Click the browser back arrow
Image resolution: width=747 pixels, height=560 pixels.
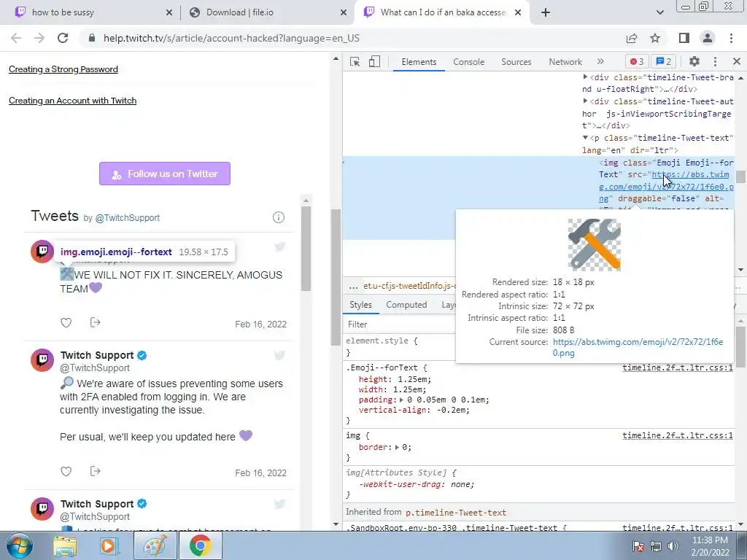pos(16,38)
